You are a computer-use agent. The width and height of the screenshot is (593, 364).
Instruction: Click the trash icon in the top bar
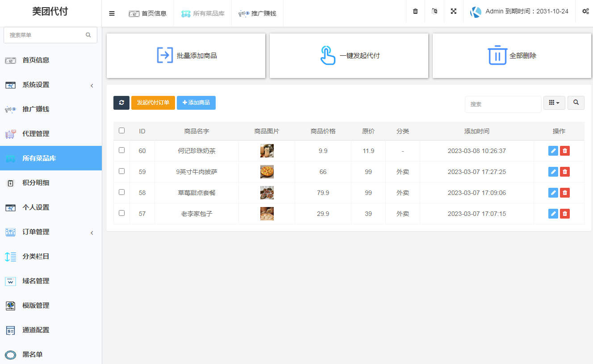point(415,12)
